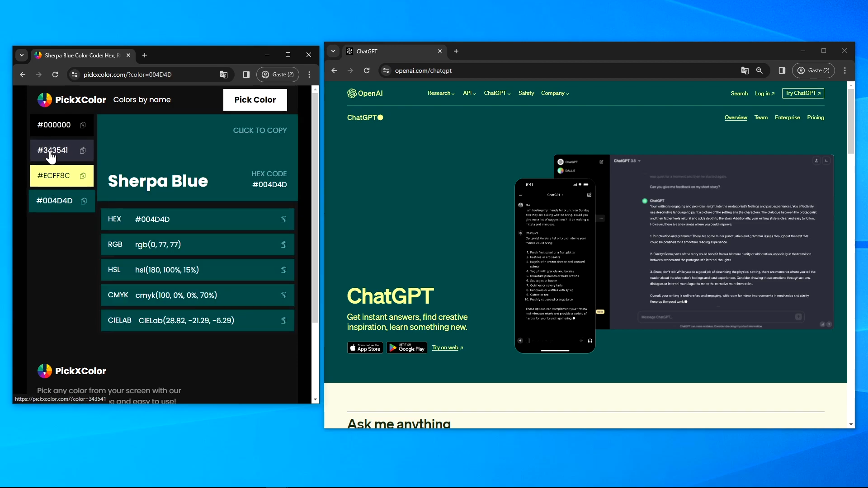Select the #004D4D teal swatch
This screenshot has width=868, height=488.
coord(62,201)
